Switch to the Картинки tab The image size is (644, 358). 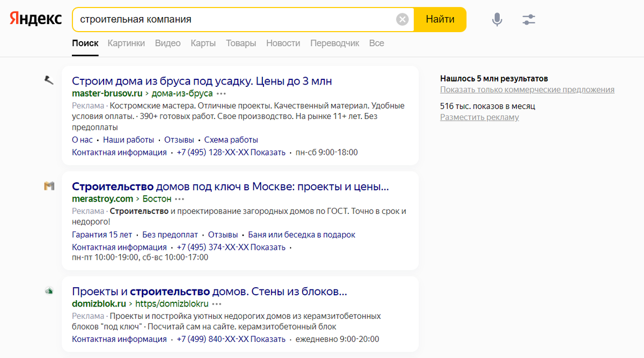126,43
